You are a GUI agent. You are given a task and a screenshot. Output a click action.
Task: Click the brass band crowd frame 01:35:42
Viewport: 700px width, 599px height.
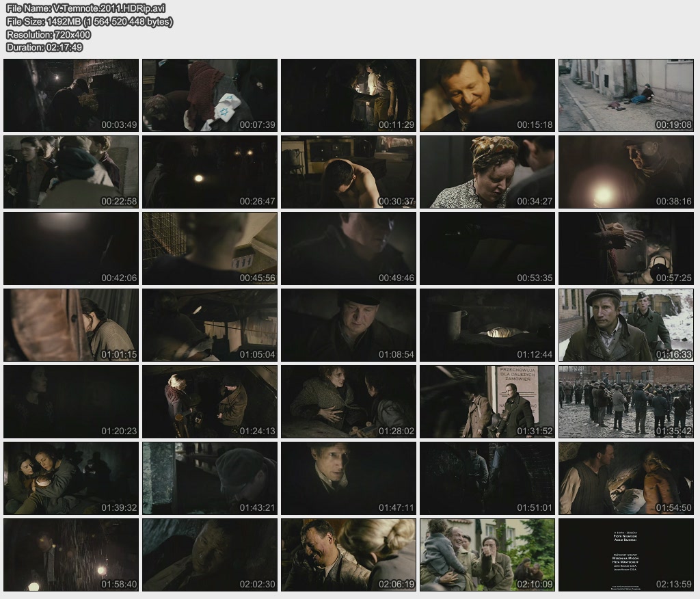626,401
